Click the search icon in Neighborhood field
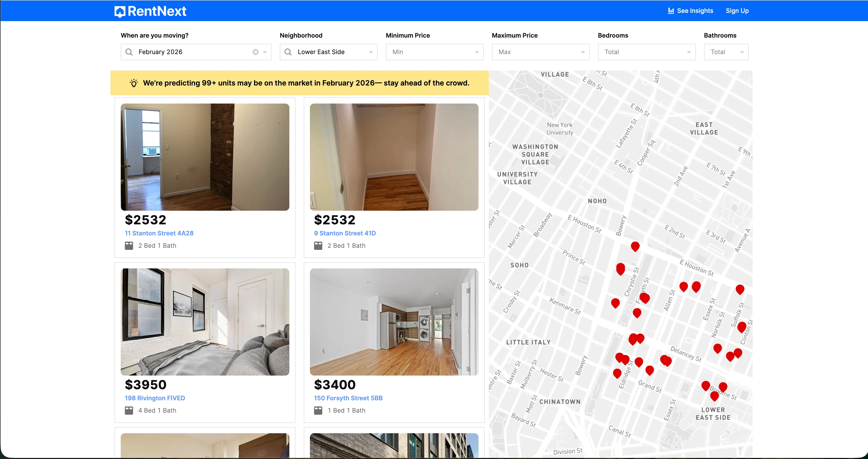 tap(288, 52)
